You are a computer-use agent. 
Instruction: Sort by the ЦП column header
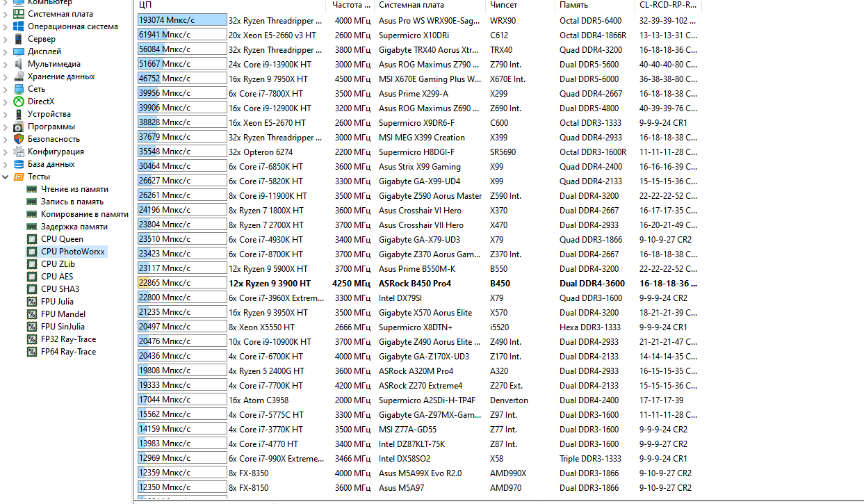230,5
